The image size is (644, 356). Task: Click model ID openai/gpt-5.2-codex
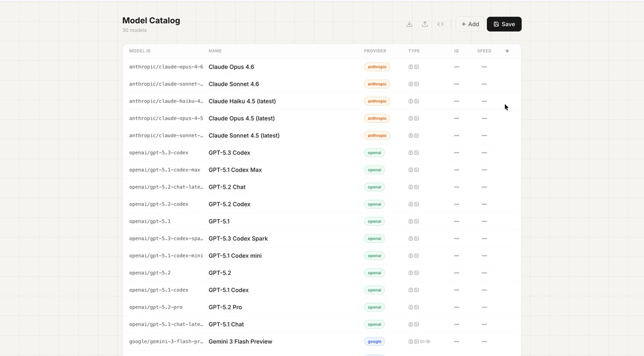(159, 204)
